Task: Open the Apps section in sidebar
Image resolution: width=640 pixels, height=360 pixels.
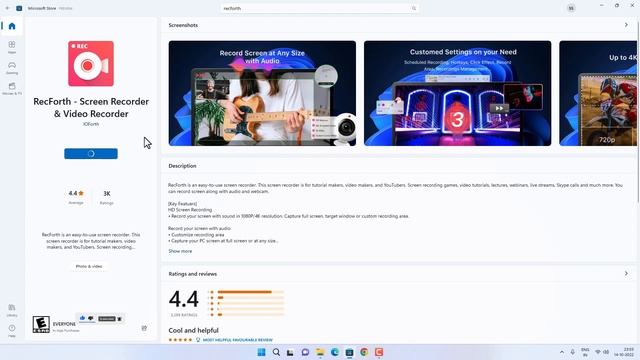Action: pos(12,47)
